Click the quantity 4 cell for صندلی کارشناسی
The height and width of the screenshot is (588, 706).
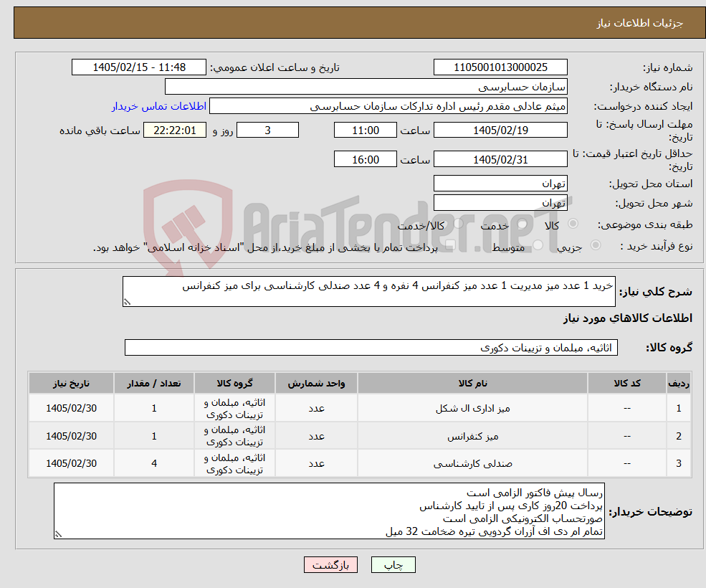pyautogui.click(x=153, y=463)
